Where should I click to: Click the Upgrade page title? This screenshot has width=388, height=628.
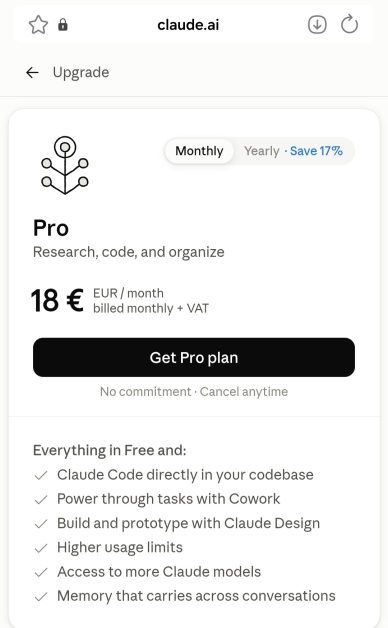tap(81, 72)
